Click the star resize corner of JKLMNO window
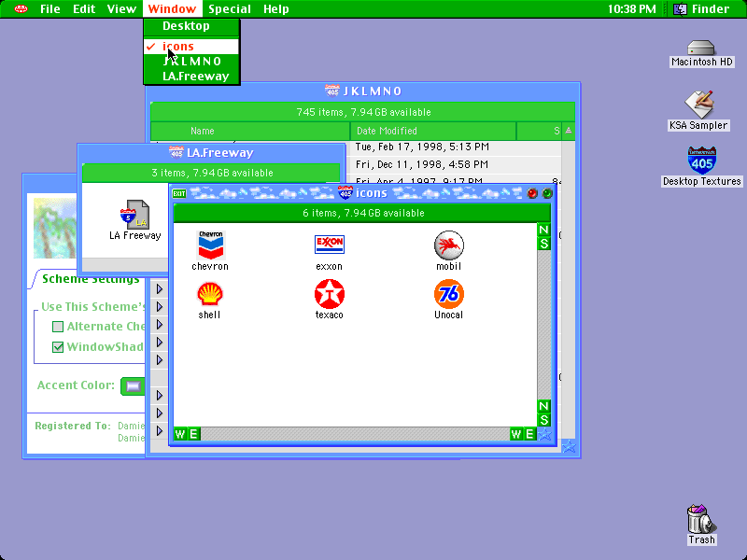This screenshot has width=747, height=560. pos(569,447)
